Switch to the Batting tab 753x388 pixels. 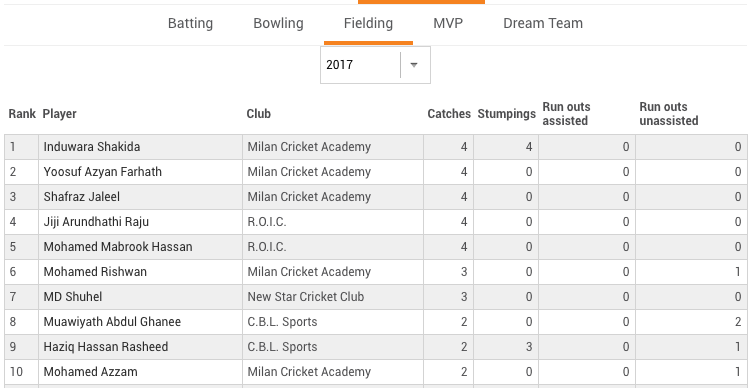[190, 24]
